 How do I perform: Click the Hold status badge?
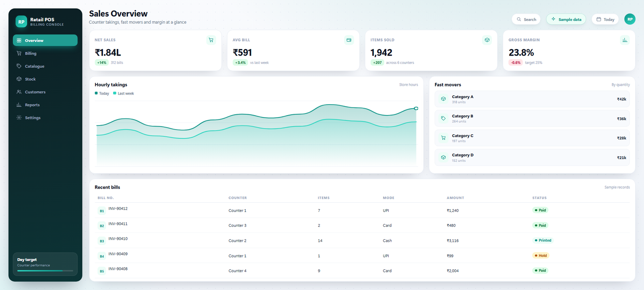(541, 255)
